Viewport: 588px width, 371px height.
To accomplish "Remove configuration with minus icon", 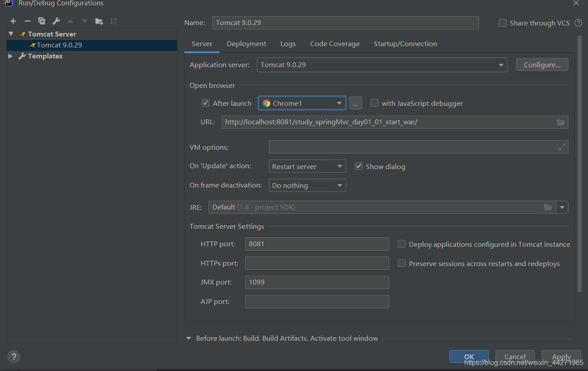I will [27, 21].
